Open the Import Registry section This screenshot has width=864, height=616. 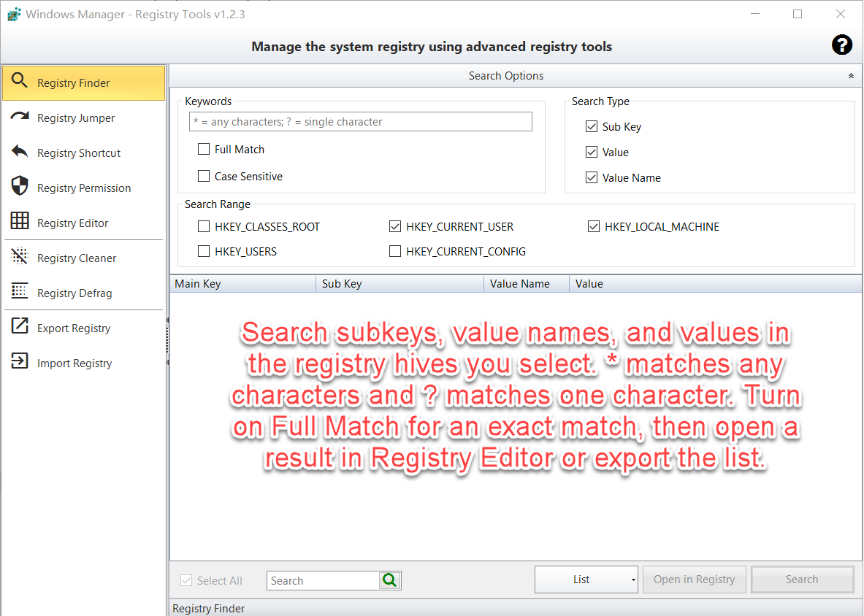click(84, 363)
